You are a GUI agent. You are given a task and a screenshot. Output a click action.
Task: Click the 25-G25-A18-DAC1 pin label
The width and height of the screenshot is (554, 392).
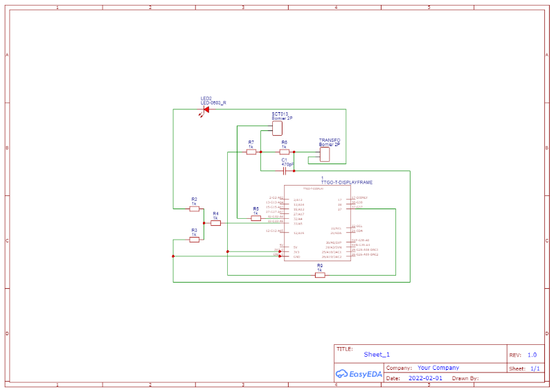point(365,249)
